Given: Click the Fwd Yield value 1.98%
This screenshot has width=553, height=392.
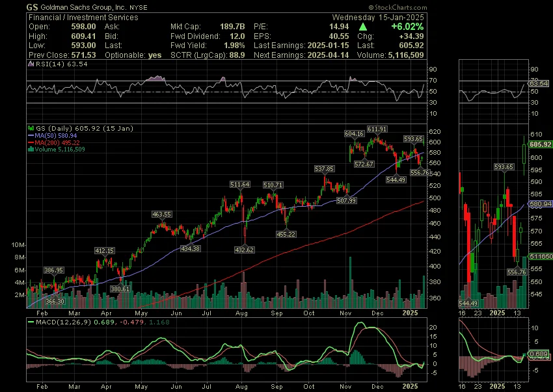Looking at the screenshot, I should coord(234,46).
